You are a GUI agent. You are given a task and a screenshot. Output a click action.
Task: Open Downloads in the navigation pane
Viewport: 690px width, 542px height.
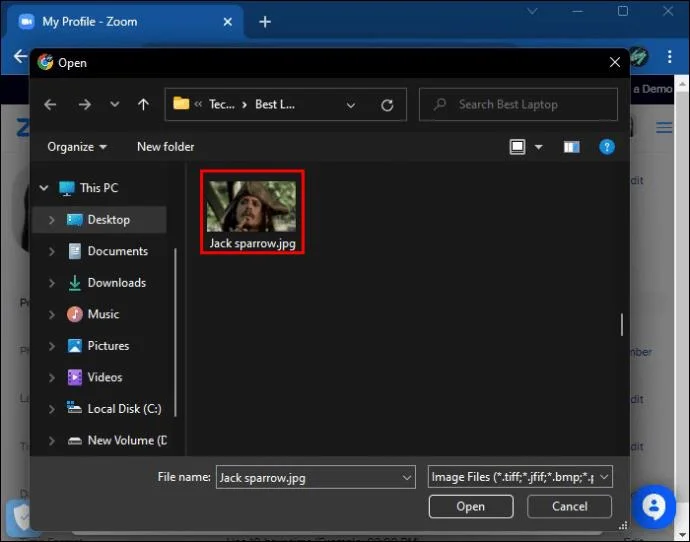pyautogui.click(x=107, y=283)
